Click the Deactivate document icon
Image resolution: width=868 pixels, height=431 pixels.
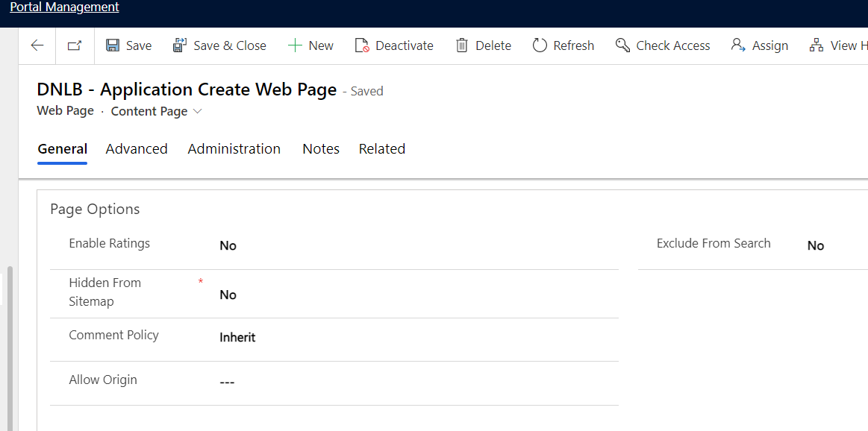tap(362, 45)
